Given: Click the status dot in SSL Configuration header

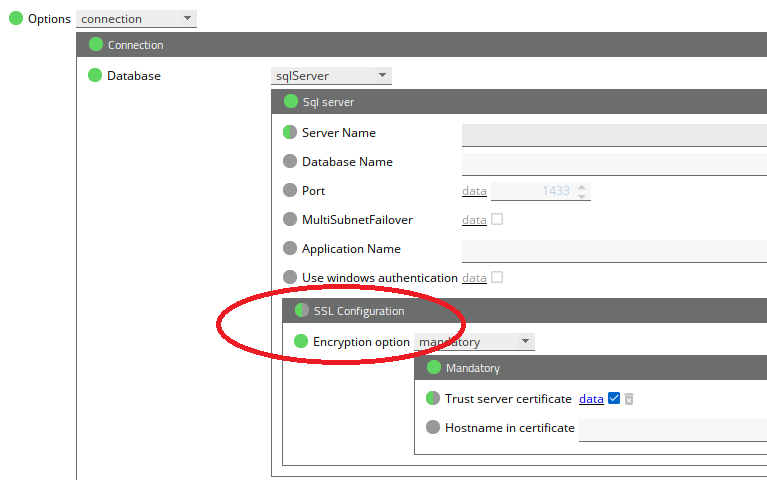Looking at the screenshot, I should pyautogui.click(x=302, y=310).
